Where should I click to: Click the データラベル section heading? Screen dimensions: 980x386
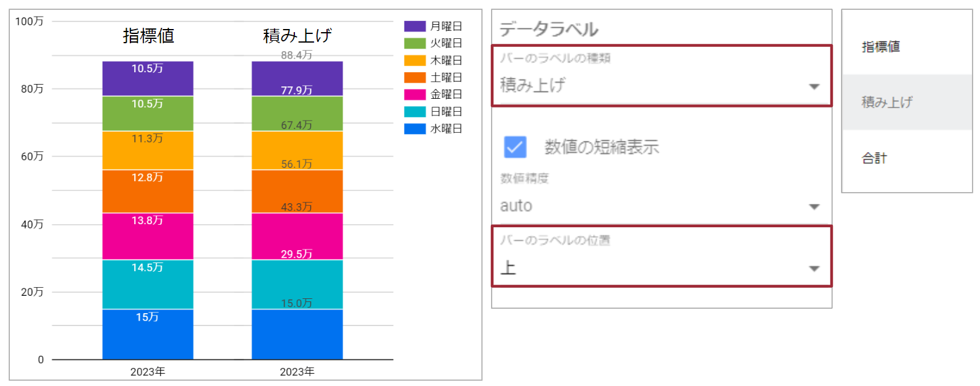pyautogui.click(x=548, y=29)
